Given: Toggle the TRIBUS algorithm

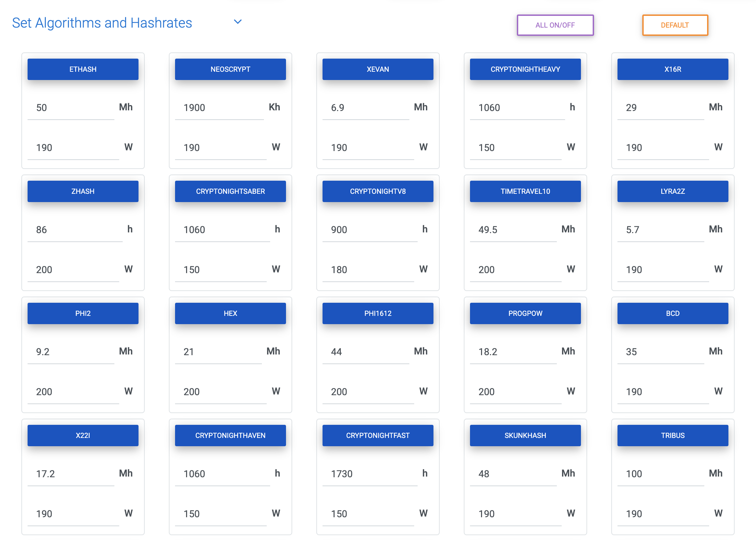Looking at the screenshot, I should [673, 436].
